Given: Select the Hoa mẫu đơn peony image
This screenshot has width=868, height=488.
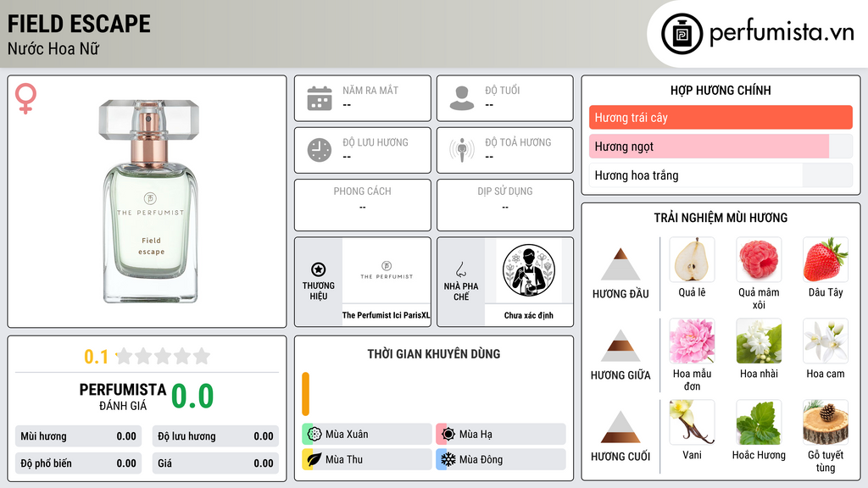Looking at the screenshot, I should click(x=692, y=341).
